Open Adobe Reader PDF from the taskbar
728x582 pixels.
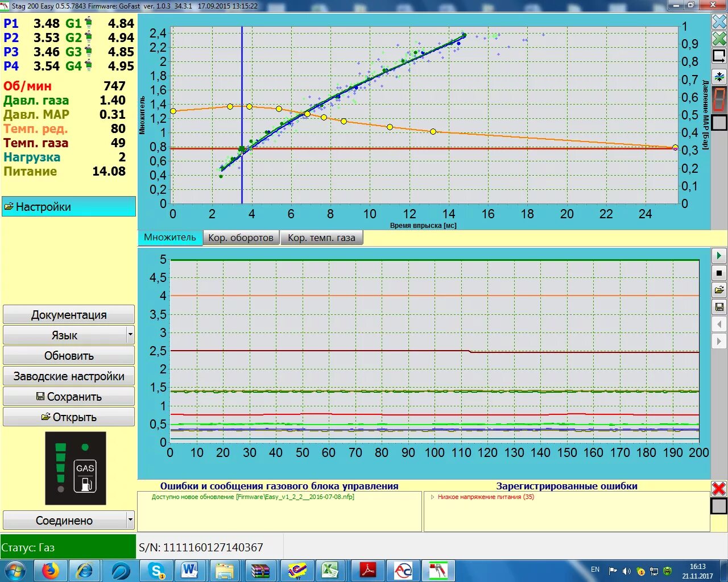pos(368,571)
